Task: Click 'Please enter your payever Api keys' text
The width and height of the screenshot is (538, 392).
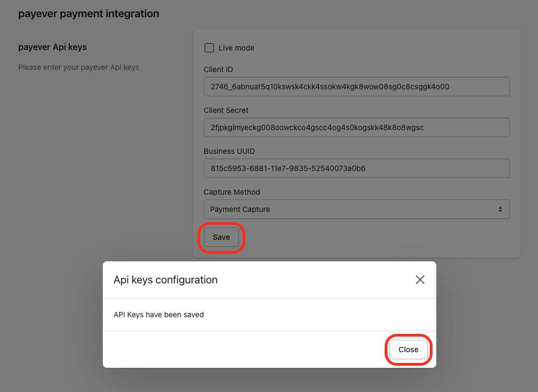Action: [x=79, y=67]
